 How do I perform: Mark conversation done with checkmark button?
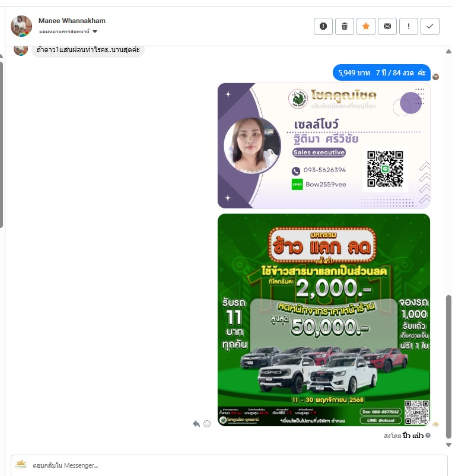(x=430, y=26)
